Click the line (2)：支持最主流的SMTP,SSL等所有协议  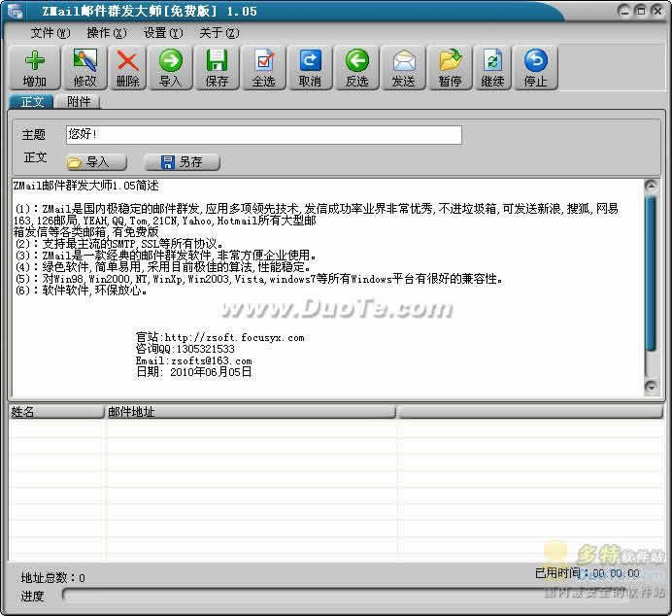(x=119, y=244)
